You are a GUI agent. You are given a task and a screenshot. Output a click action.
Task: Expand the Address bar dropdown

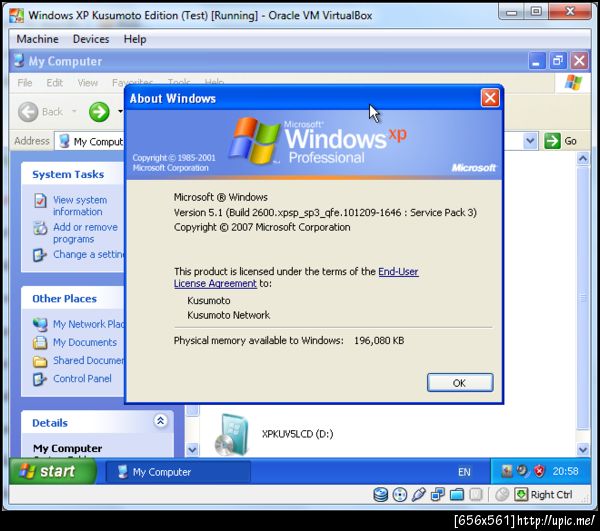coord(530,141)
